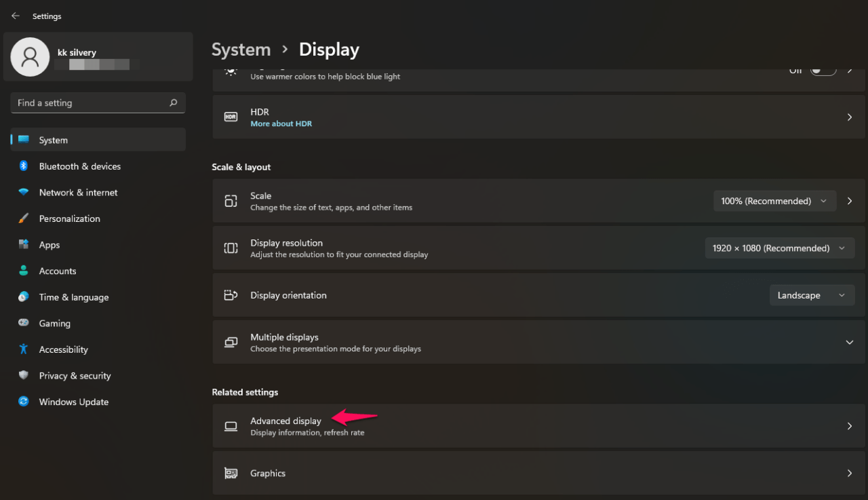Click the Advanced display monitor icon
This screenshot has width=868, height=500.
pos(231,426)
